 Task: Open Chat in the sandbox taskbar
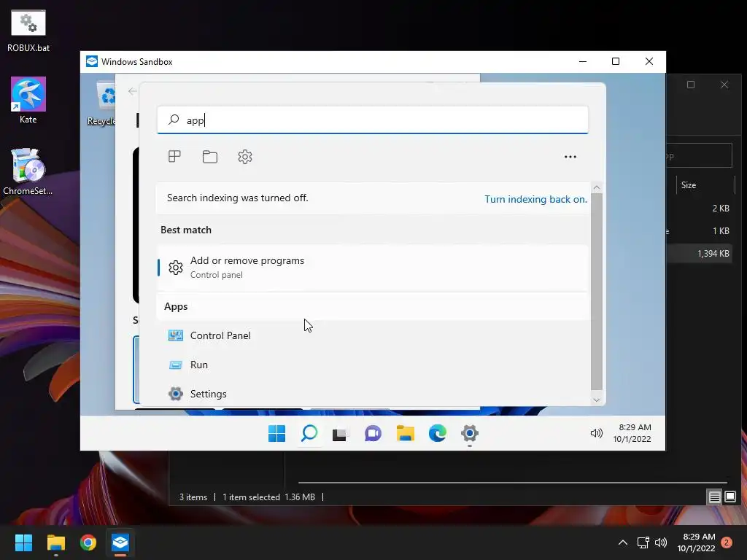[373, 433]
